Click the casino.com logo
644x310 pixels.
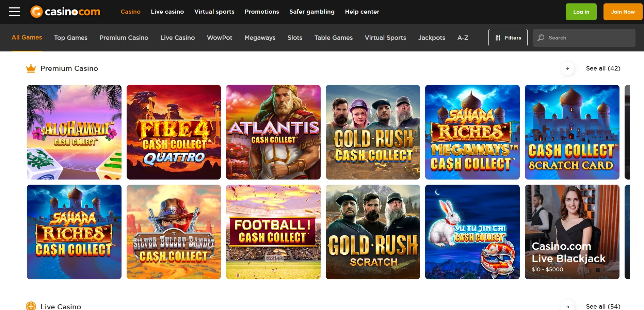click(x=65, y=12)
